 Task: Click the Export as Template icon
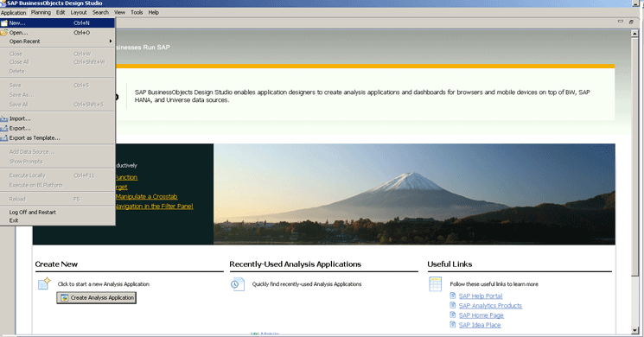tap(4, 138)
